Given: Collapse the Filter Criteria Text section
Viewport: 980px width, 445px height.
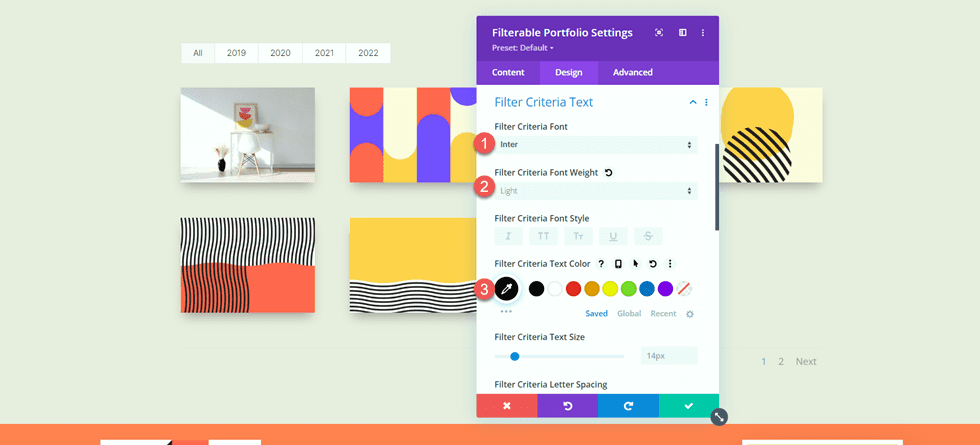Looking at the screenshot, I should pyautogui.click(x=692, y=102).
